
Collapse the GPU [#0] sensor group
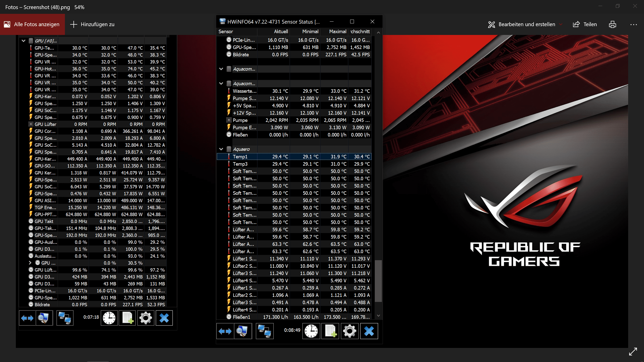pyautogui.click(x=23, y=41)
